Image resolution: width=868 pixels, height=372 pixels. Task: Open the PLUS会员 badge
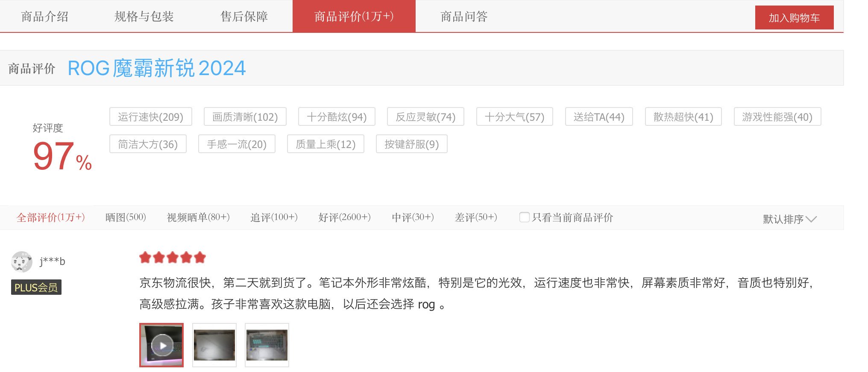(36, 287)
